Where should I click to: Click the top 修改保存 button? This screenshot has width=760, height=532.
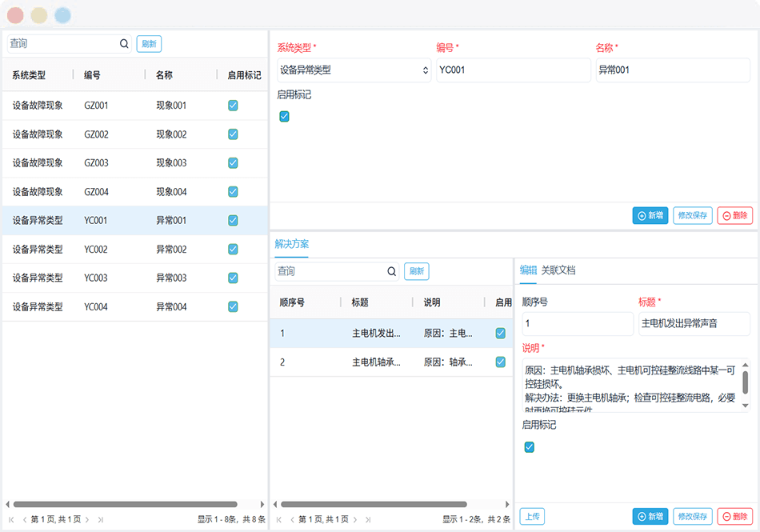tap(692, 215)
